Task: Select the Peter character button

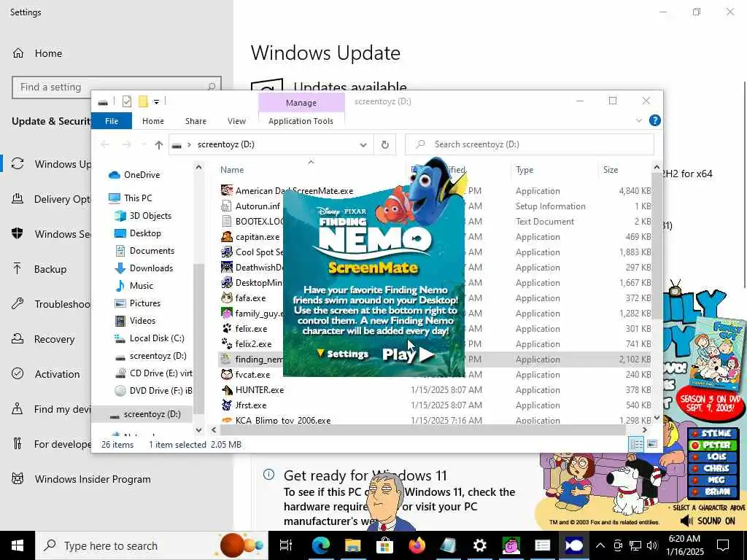Action: [x=712, y=446]
